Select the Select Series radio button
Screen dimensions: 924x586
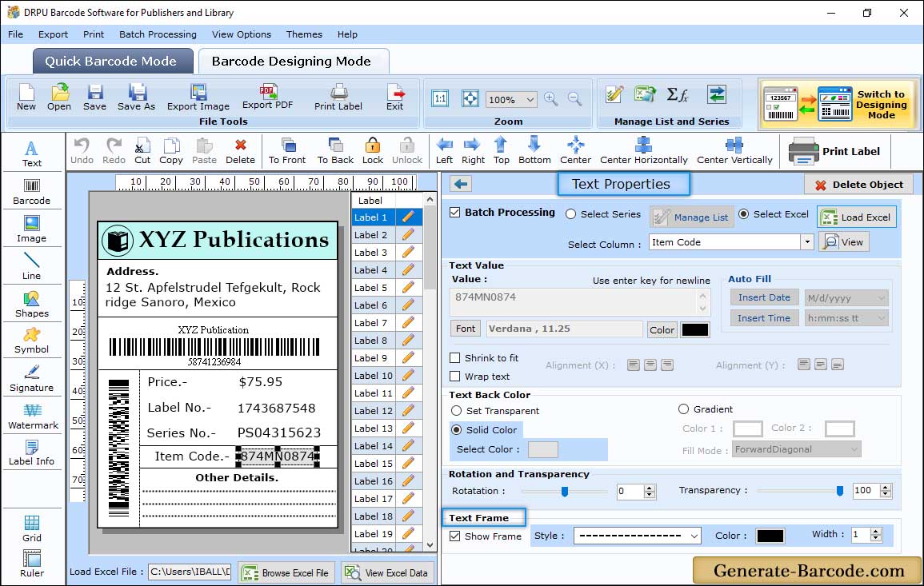click(x=570, y=214)
